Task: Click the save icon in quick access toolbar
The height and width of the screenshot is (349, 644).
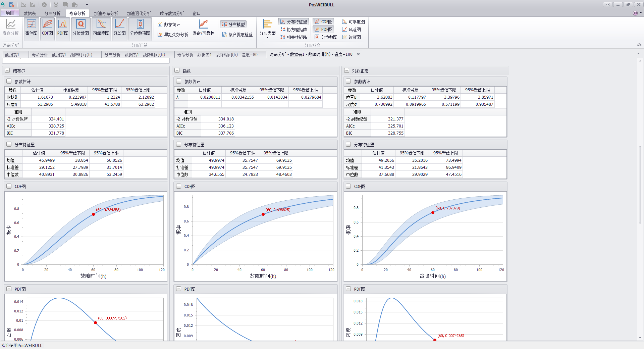Action: pyautogui.click(x=11, y=5)
